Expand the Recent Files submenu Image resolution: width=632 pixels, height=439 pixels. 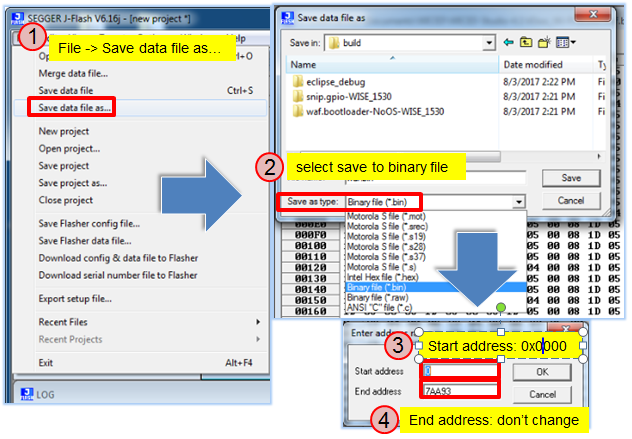[x=257, y=322]
